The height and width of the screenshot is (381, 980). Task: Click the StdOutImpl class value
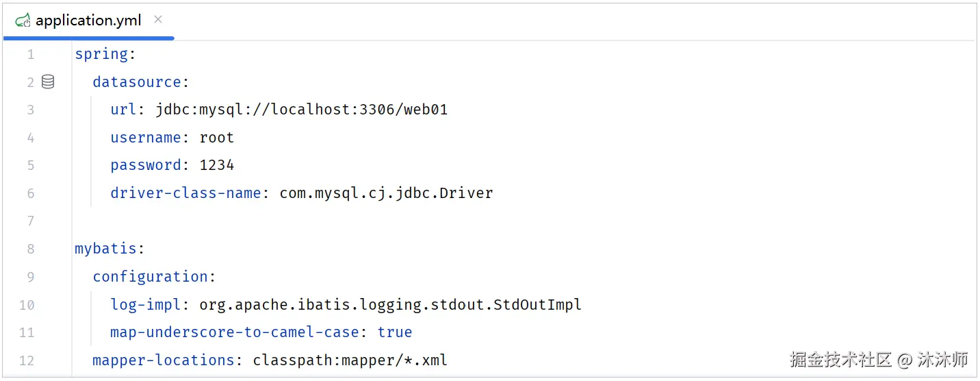(391, 305)
